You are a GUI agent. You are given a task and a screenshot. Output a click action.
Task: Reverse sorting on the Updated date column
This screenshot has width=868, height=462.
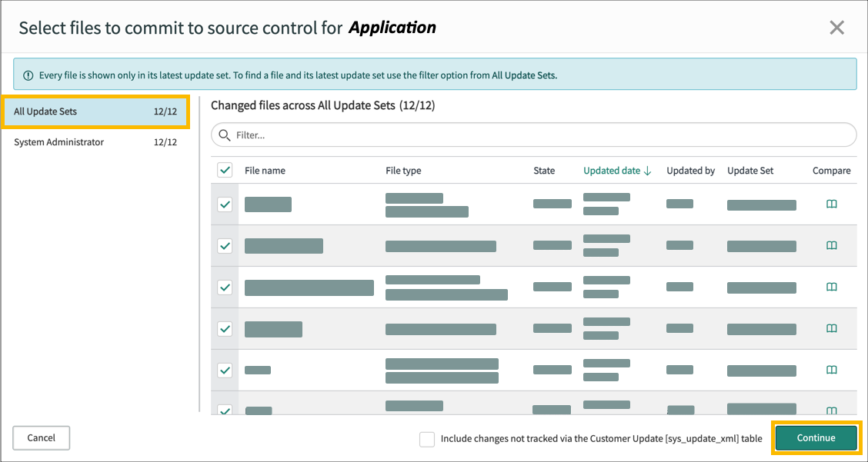(617, 170)
